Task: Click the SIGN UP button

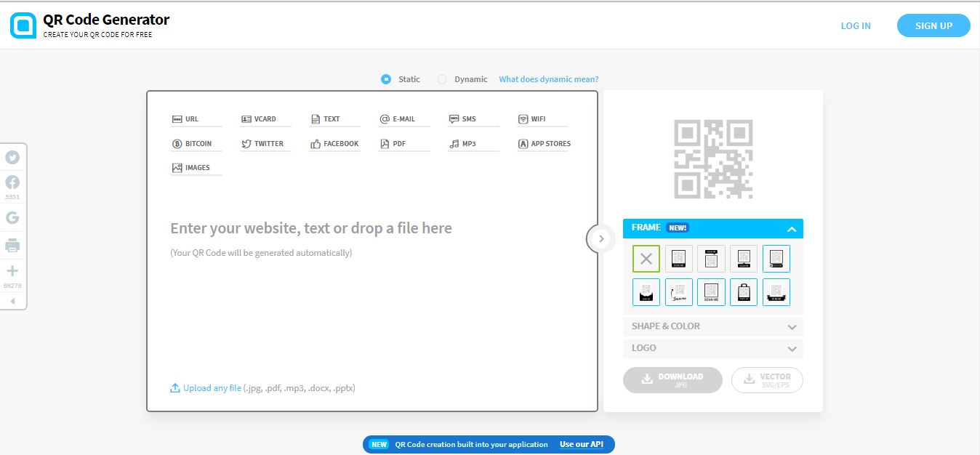Action: point(933,25)
